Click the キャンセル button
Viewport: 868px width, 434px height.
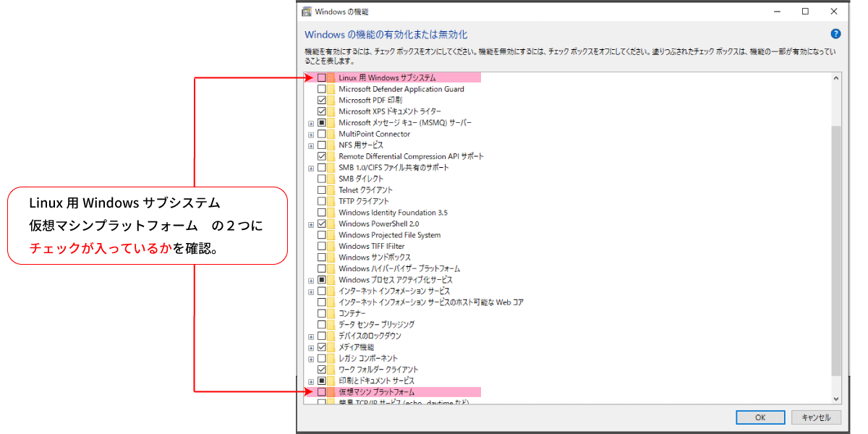point(817,417)
